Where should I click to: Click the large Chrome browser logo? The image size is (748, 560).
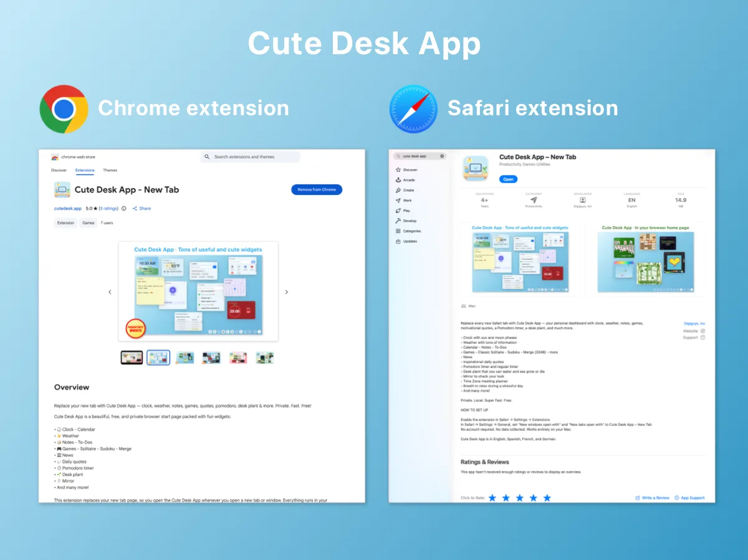click(64, 109)
